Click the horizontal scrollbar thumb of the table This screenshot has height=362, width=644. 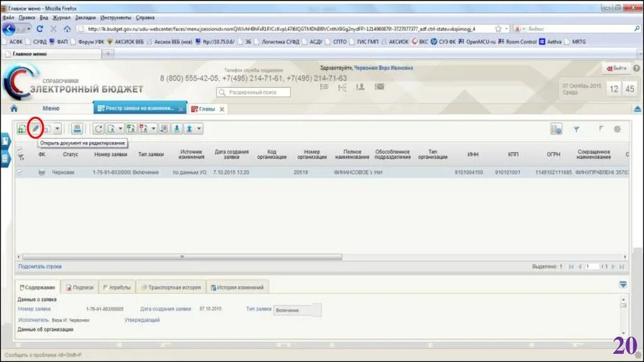coord(182,257)
